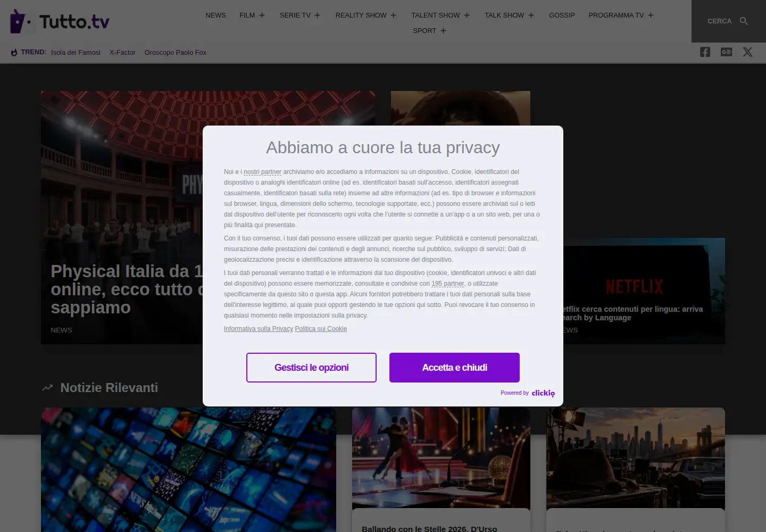Open the GOSSIP menu item
The width and height of the screenshot is (766, 532).
[x=562, y=15]
